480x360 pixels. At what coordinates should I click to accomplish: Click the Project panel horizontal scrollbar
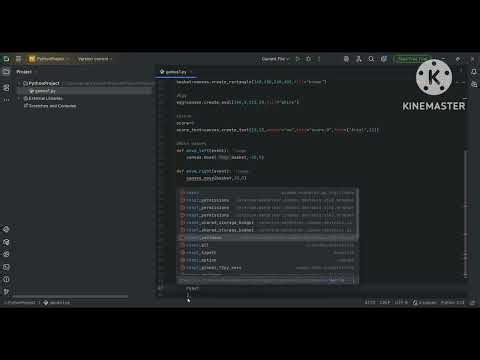pos(71,296)
